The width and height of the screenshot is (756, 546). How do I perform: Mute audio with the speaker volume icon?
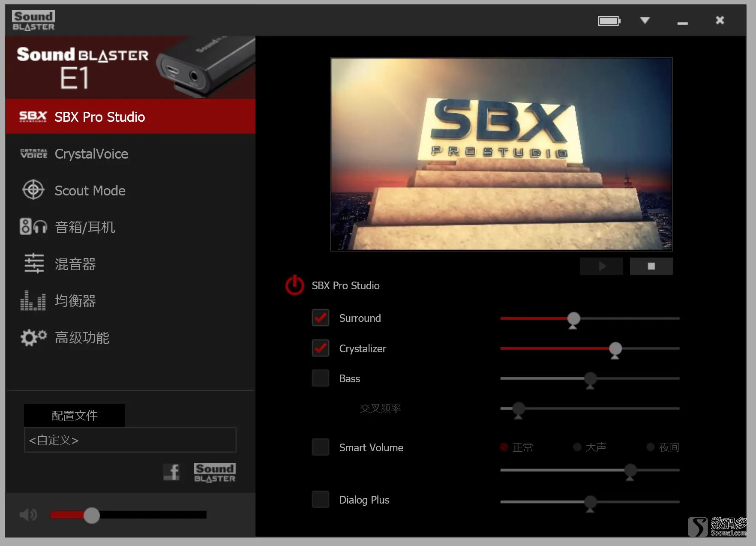point(28,515)
